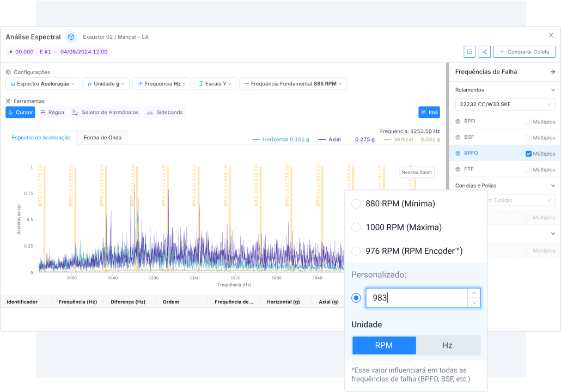
Task: Collapse Frequências de Falha panel with arrow
Action: pyautogui.click(x=552, y=72)
